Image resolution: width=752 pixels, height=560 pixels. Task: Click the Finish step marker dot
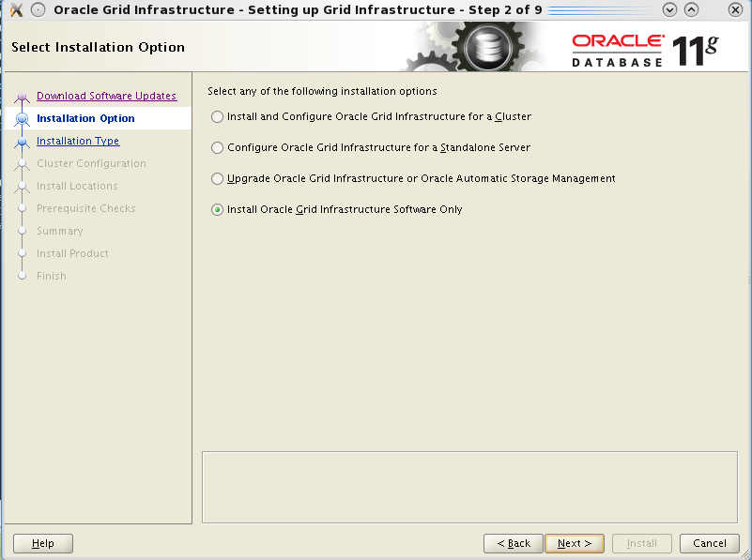click(x=22, y=276)
